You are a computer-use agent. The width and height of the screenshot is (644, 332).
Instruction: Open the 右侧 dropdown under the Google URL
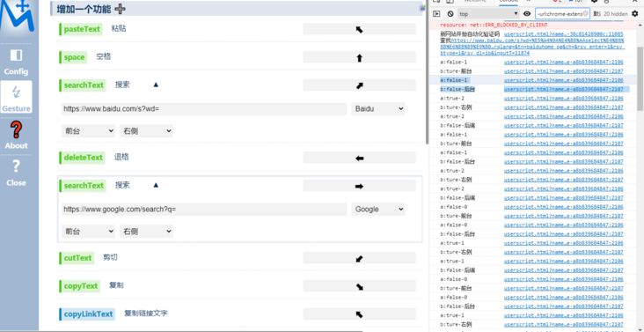147,232
